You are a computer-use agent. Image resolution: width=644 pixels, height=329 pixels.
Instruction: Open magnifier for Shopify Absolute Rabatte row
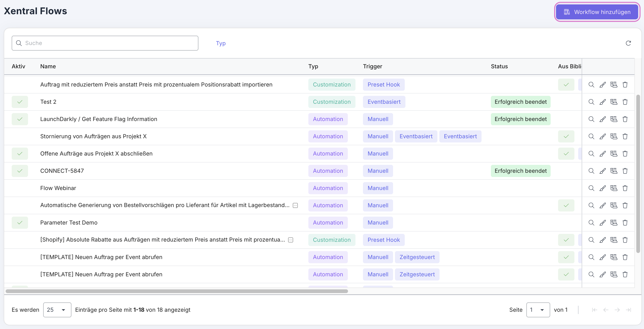(x=591, y=240)
